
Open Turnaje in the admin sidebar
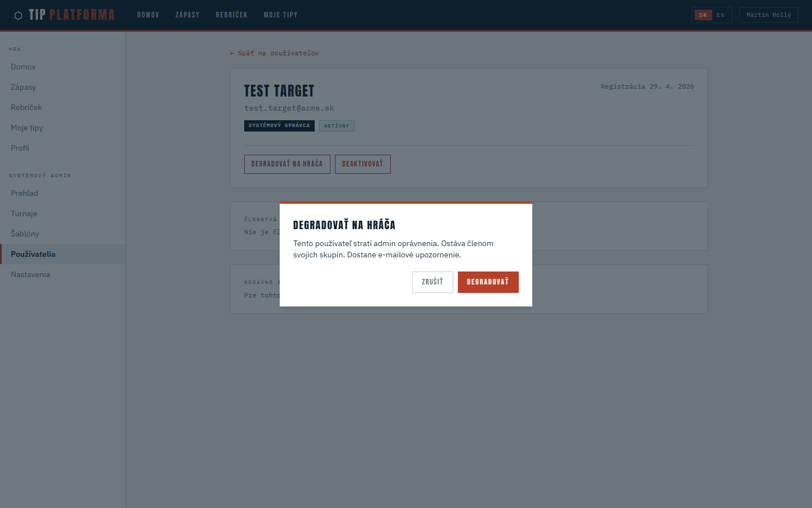point(24,213)
